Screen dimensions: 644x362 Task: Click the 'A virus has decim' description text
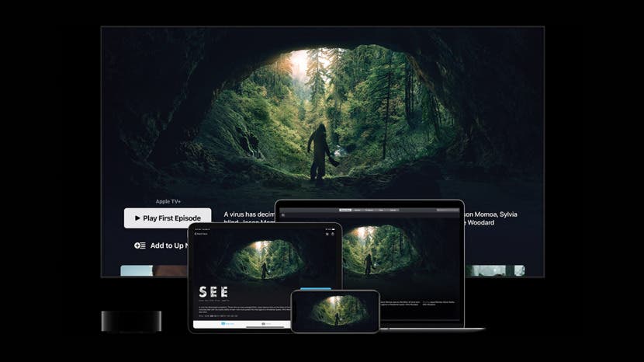[x=249, y=214]
